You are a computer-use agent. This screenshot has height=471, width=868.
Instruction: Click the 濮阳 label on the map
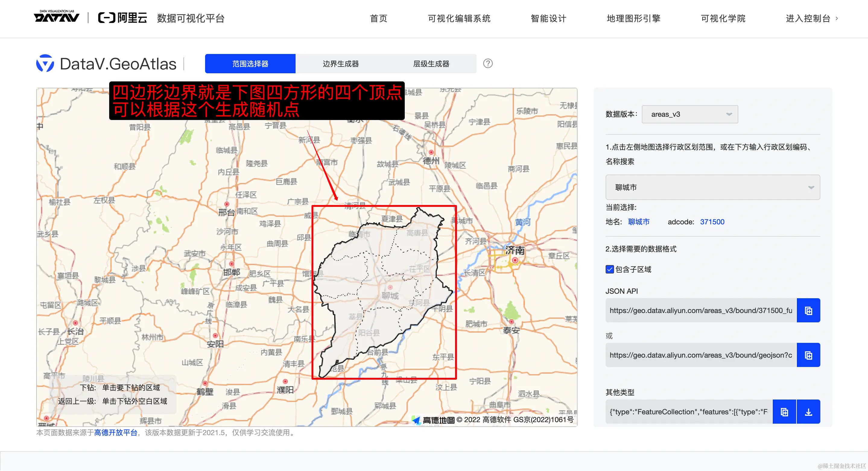click(285, 390)
